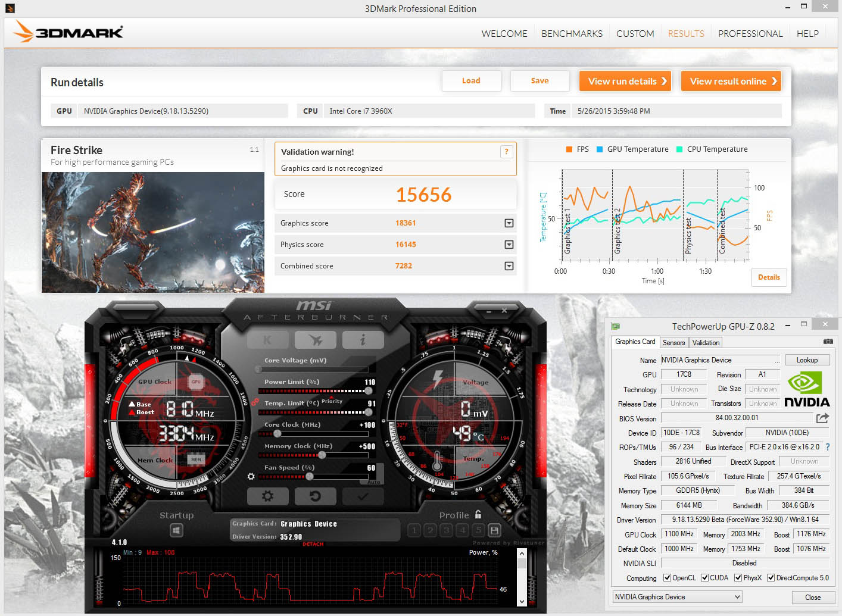The height and width of the screenshot is (616, 842).
Task: Toggle Afterburner Startup Windows button
Action: click(176, 530)
